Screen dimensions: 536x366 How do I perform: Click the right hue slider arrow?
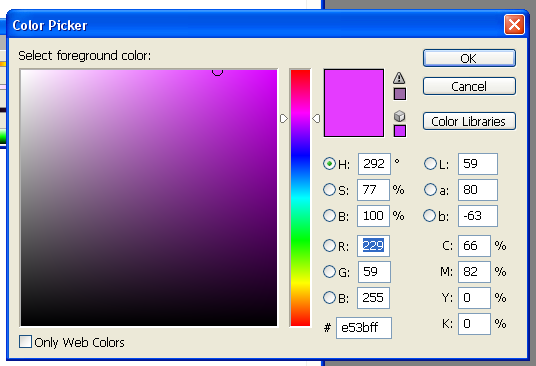[316, 119]
